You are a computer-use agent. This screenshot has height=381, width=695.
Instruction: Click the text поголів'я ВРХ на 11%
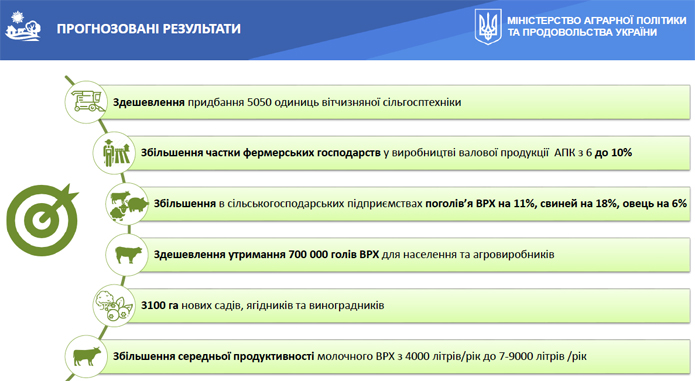pyautogui.click(x=480, y=204)
